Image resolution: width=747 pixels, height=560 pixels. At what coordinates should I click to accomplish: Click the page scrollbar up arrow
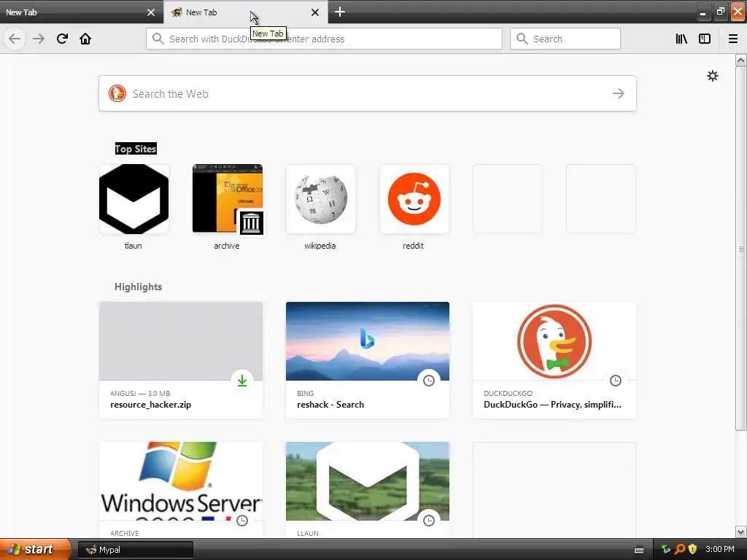click(740, 60)
